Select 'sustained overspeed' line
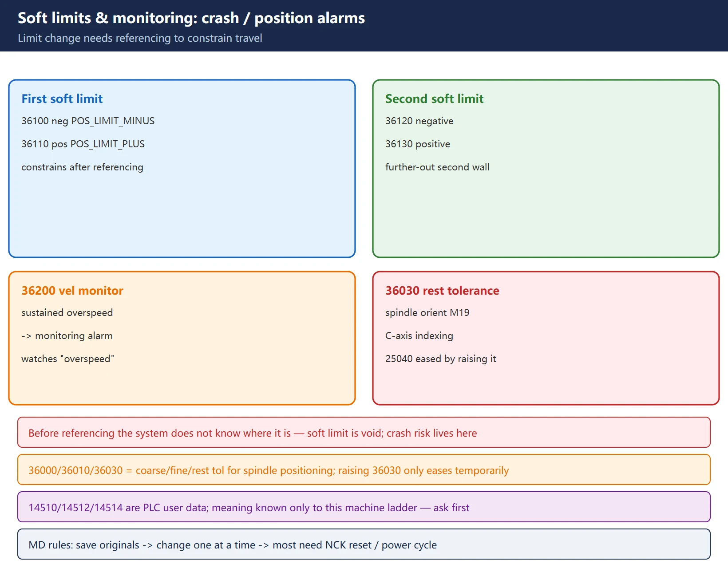Screen dimensions: 728x568 tap(67, 312)
